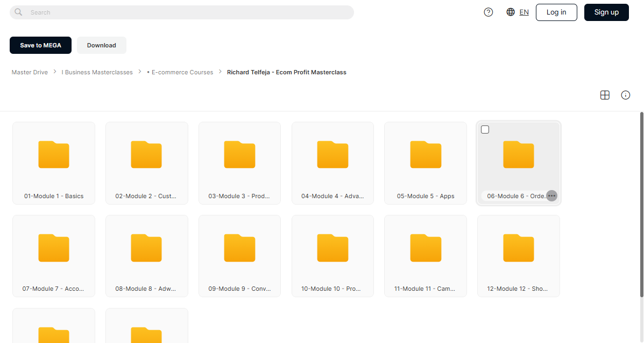Click the Log in button
This screenshot has width=644, height=343.
tap(556, 12)
